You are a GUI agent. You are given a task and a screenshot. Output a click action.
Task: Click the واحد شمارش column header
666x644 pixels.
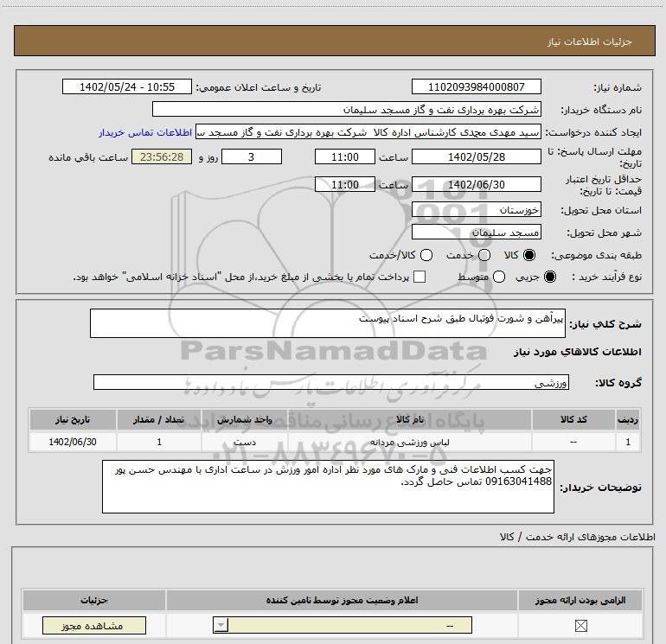coord(245,419)
